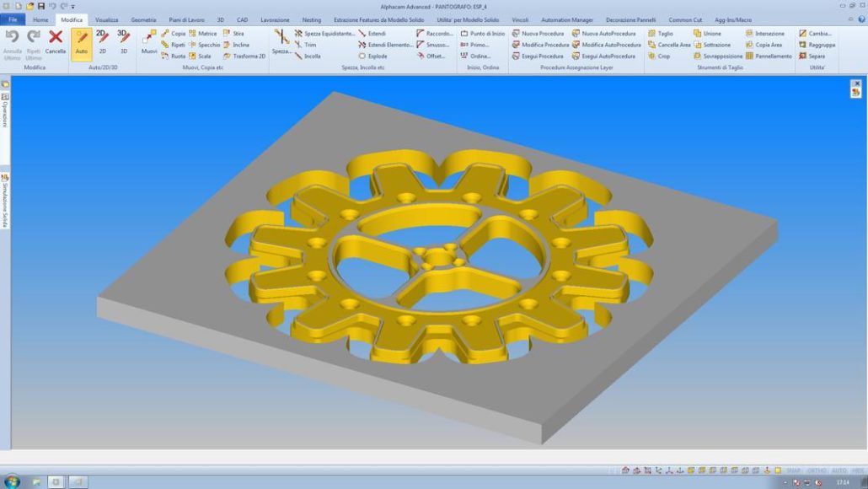Open the Ordina ordering tool
This screenshot has height=489, width=868.
coord(475,56)
